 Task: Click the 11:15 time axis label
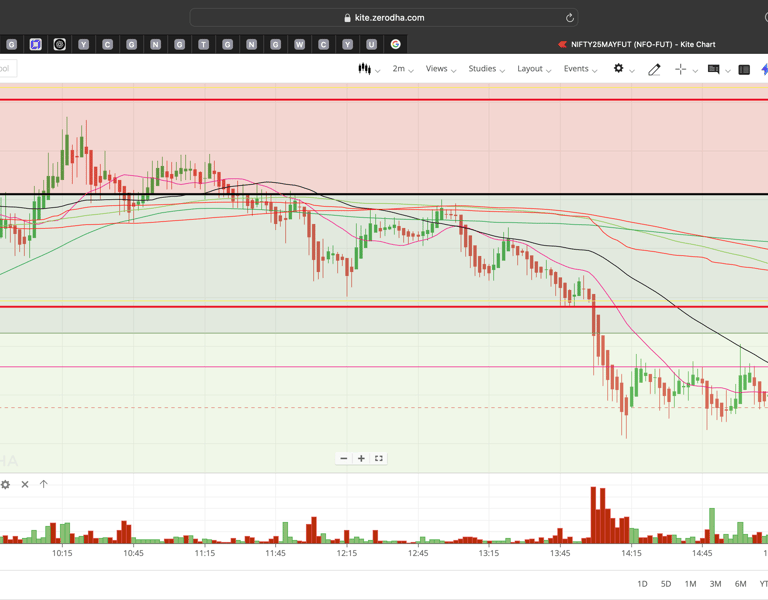(x=204, y=553)
